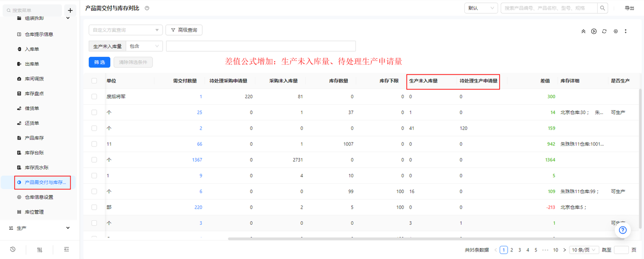The image size is (644, 259).
Task: Open the blue floating help question button
Action: click(622, 230)
